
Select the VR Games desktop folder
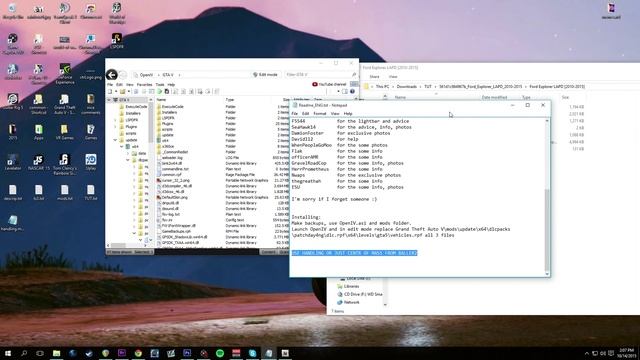(x=64, y=133)
